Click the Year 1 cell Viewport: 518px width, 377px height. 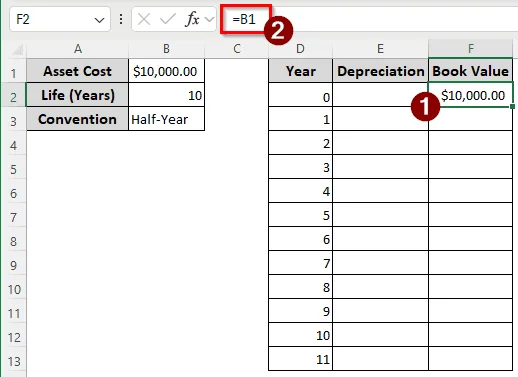tap(300, 119)
